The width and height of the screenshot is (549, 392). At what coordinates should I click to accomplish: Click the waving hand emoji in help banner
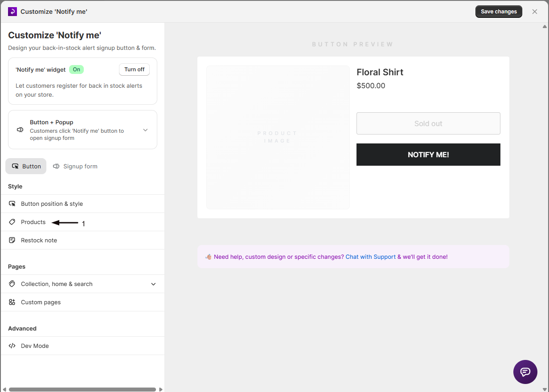coord(208,257)
